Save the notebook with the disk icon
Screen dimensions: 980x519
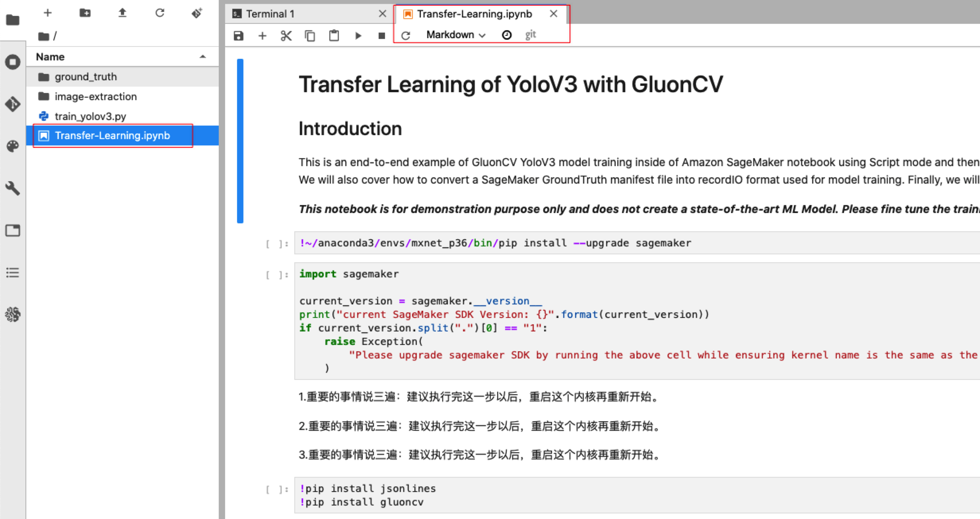pos(238,36)
